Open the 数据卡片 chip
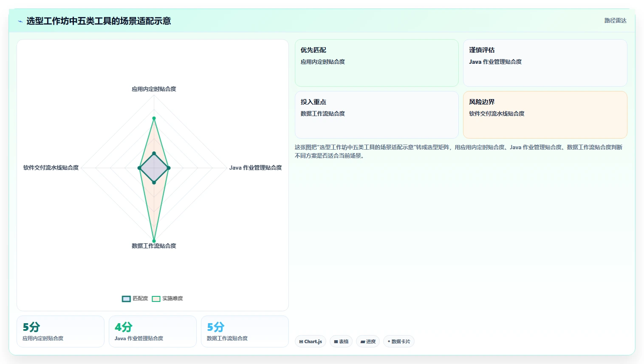The image size is (644, 364). [399, 341]
